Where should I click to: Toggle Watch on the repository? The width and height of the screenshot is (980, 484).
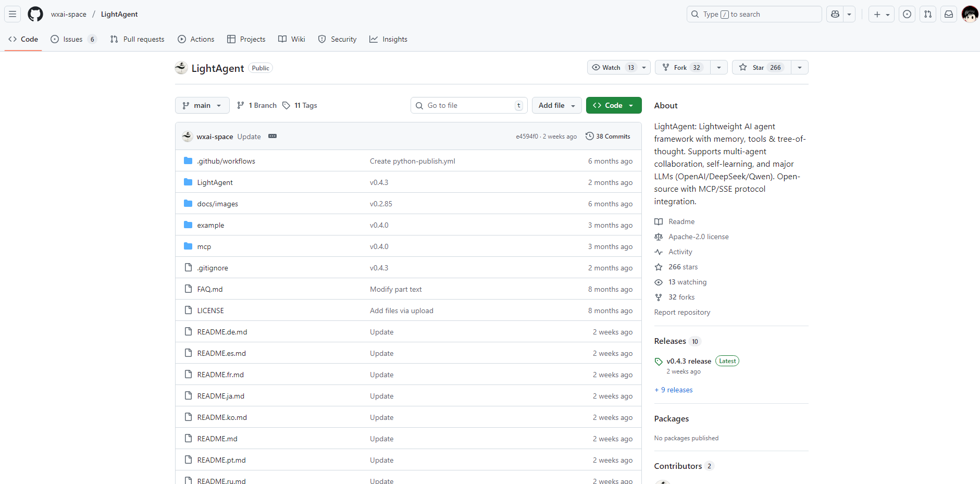click(612, 68)
